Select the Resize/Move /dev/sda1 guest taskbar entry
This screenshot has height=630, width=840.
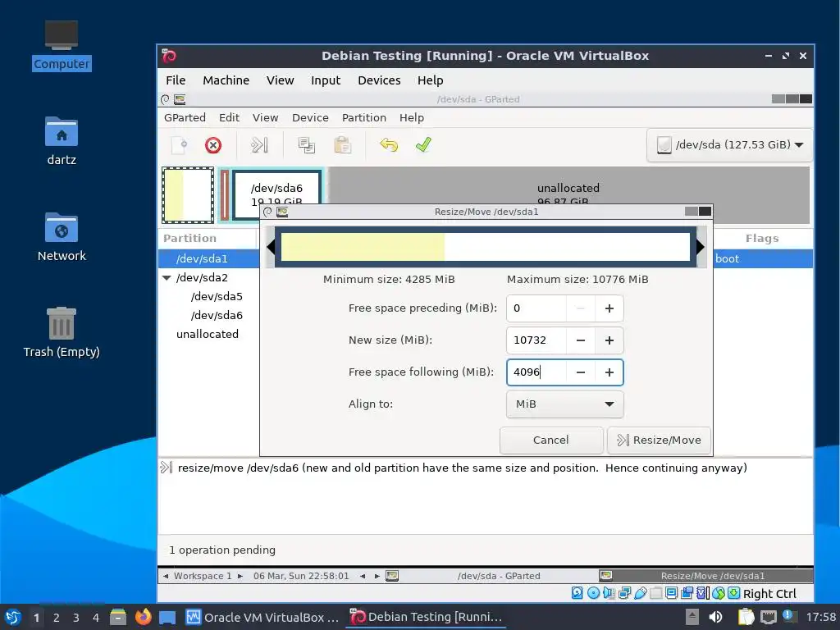point(705,576)
